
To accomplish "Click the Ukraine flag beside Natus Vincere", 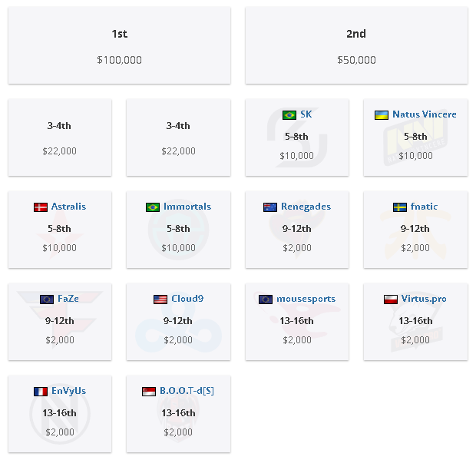I will tap(382, 115).
